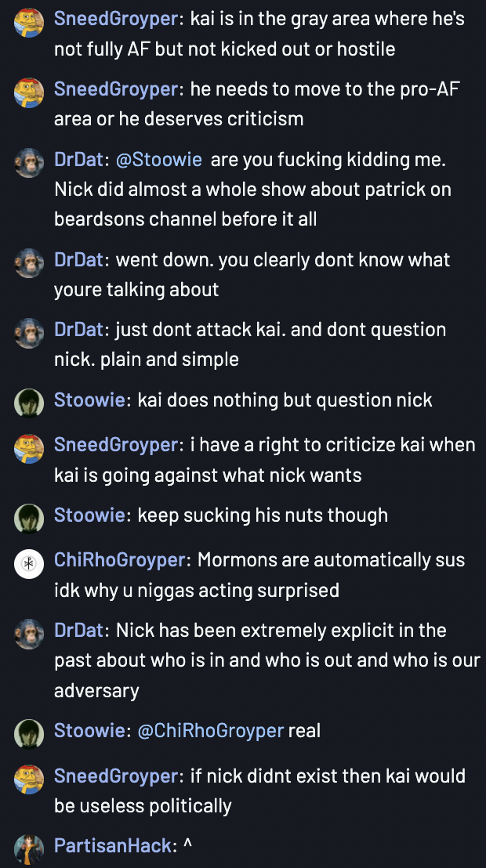The width and height of the screenshot is (486, 868).
Task: Select the SneedGroyper username on the topmost message
Action: (x=116, y=20)
